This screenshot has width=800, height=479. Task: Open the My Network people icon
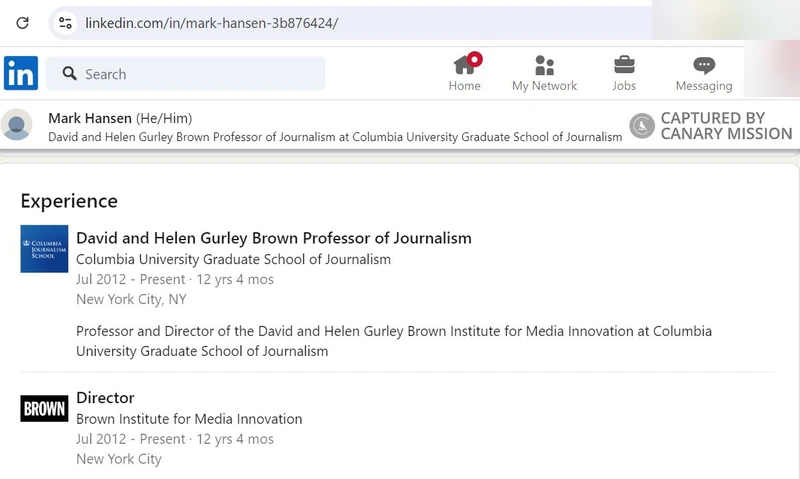coord(544,65)
